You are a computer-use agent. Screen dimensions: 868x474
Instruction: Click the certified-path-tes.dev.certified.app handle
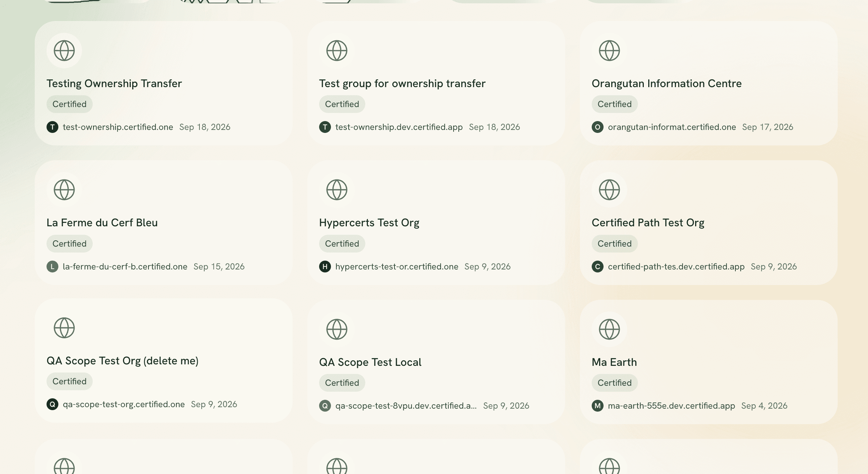676,267
